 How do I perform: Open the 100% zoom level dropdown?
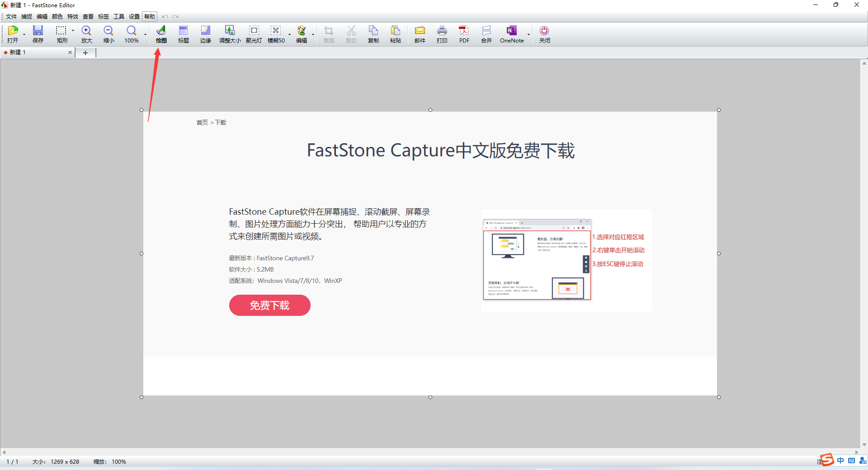(x=145, y=34)
